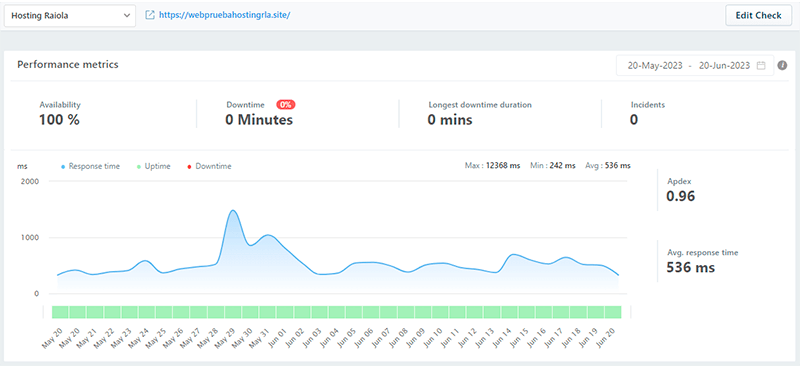The height and width of the screenshot is (367, 800).
Task: Click the Avg : 536 ms statistic
Action: point(608,166)
